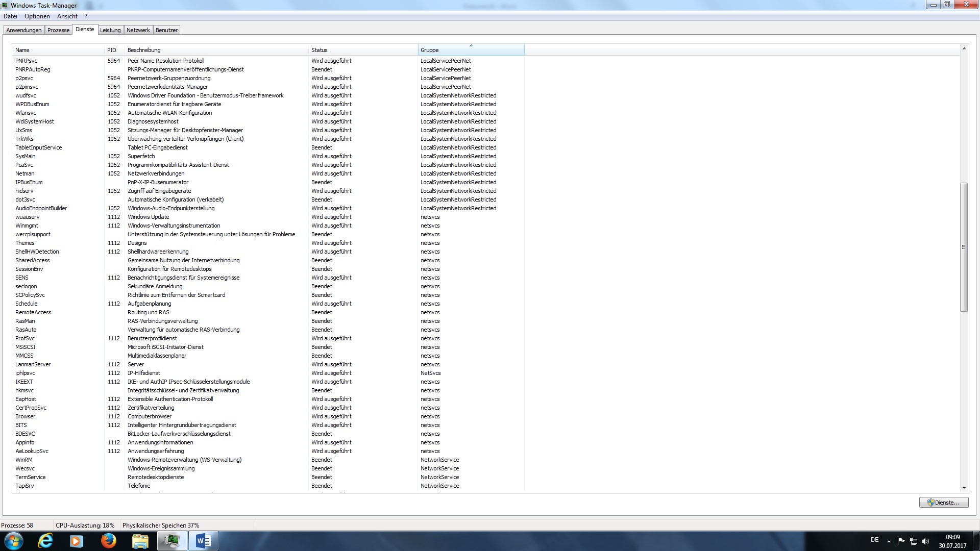980x551 pixels.
Task: Open Windows Explorer folder icon
Action: pos(140,541)
